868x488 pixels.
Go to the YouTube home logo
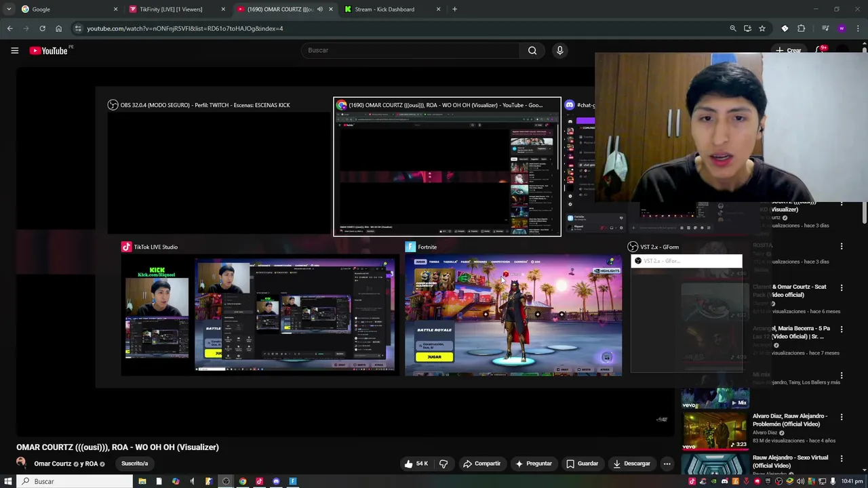(x=48, y=50)
